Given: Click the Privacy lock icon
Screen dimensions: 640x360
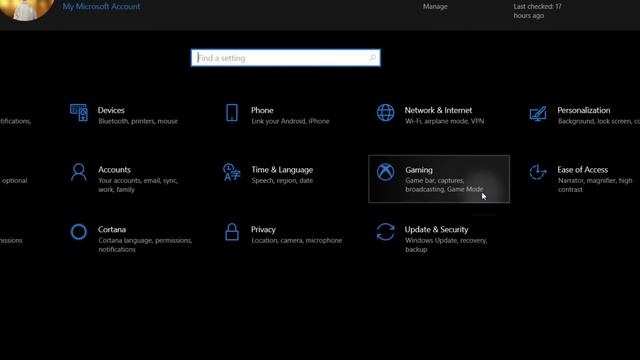Looking at the screenshot, I should pyautogui.click(x=232, y=231).
